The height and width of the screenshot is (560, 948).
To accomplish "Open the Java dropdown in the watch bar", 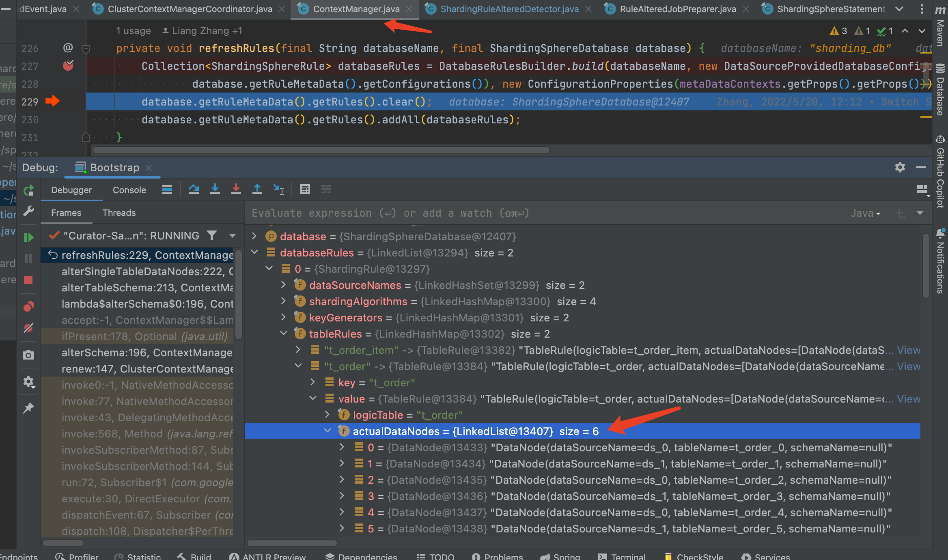I will point(865,213).
